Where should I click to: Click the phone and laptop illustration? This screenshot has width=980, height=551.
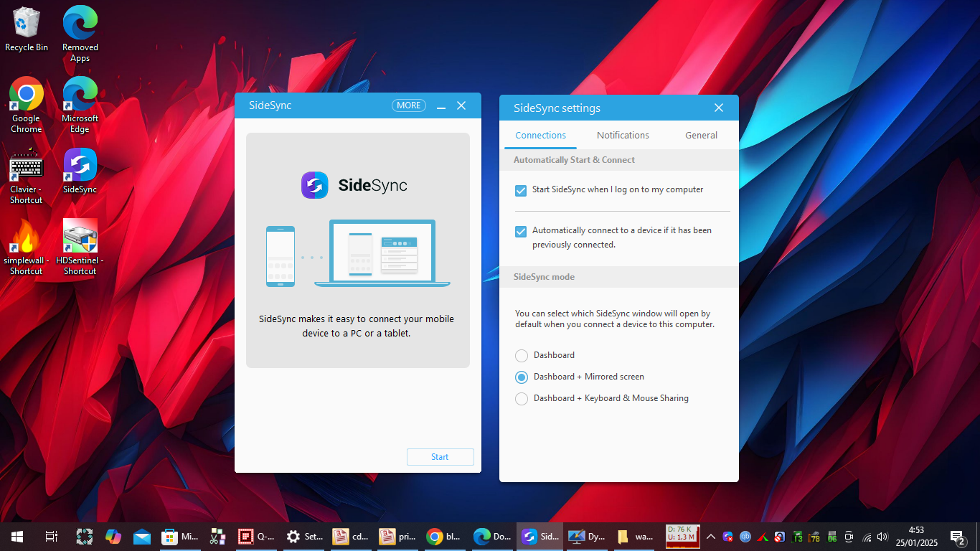coord(358,253)
